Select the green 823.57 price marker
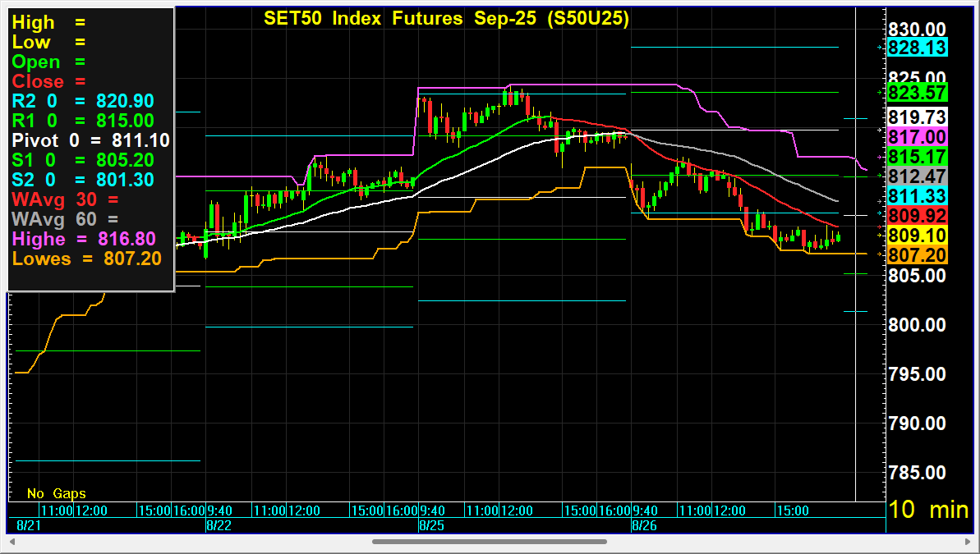The image size is (980, 554). [x=917, y=93]
